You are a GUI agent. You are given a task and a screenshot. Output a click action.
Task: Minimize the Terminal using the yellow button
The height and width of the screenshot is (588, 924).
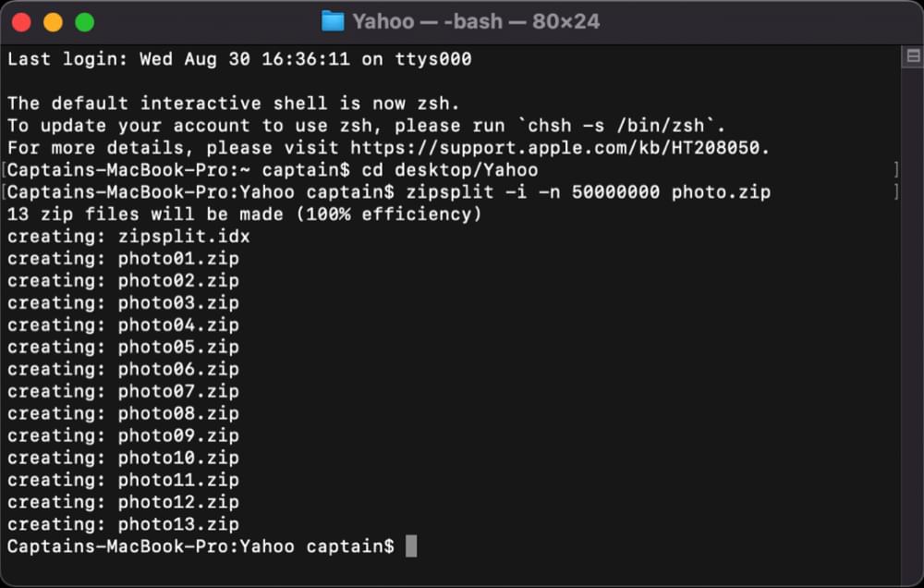pos(53,22)
